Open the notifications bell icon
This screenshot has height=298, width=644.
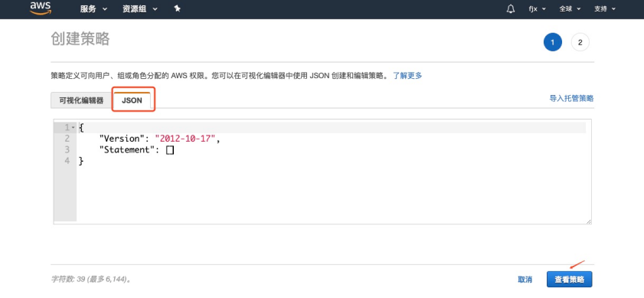click(511, 8)
